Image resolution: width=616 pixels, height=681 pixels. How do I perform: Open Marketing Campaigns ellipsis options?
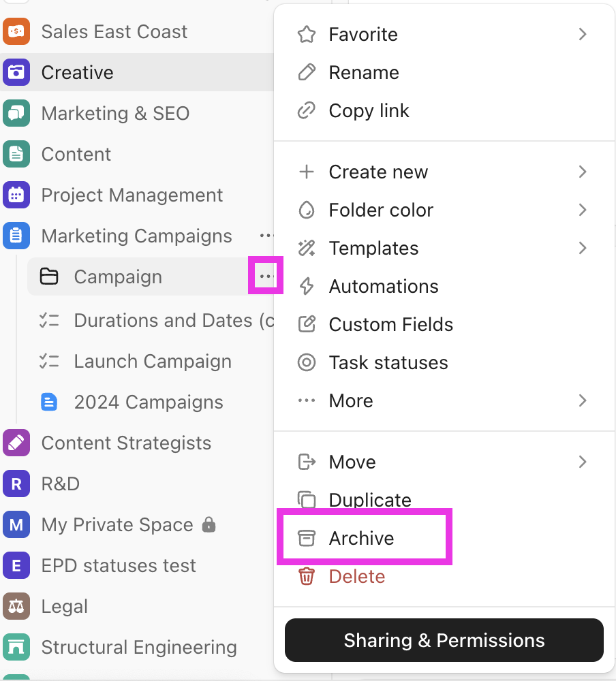click(265, 236)
